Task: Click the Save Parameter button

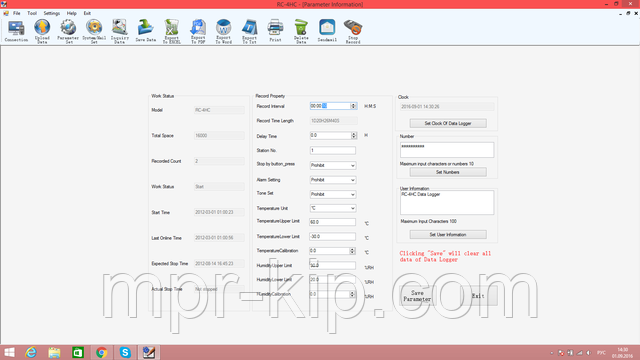Action: (417, 296)
